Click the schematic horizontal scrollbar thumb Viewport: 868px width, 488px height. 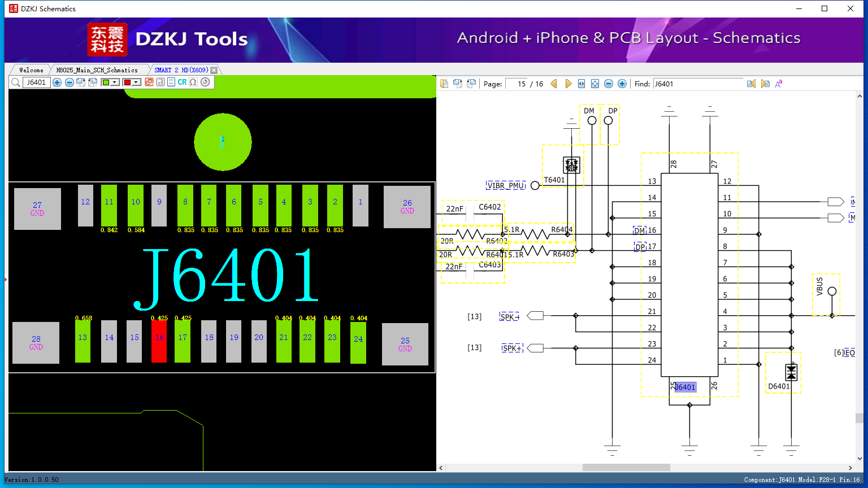[x=626, y=468]
